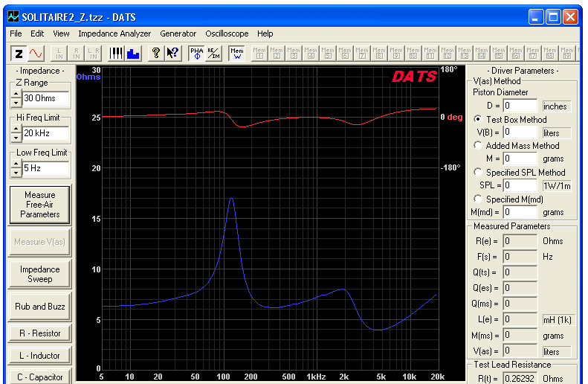
Task: Click the Z Range value 30 Ohms
Action: coord(46,98)
